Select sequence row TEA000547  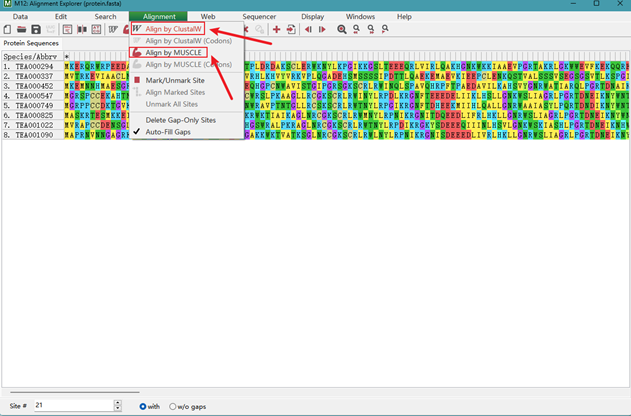pos(32,96)
